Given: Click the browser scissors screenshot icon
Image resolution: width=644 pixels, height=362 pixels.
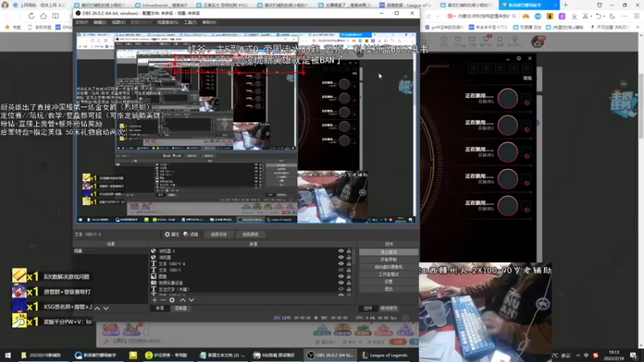Looking at the screenshot, I should 586,16.
